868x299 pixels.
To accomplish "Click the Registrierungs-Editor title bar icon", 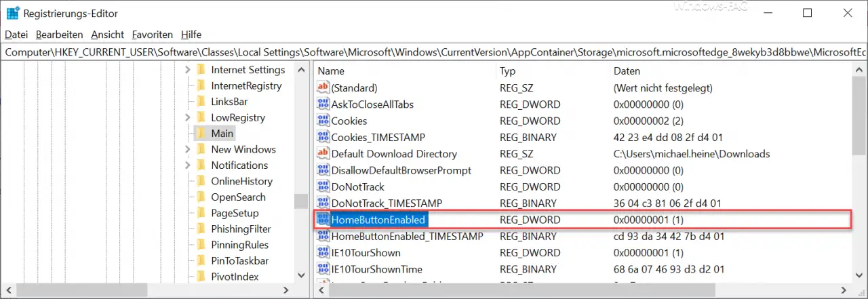I will tap(12, 12).
